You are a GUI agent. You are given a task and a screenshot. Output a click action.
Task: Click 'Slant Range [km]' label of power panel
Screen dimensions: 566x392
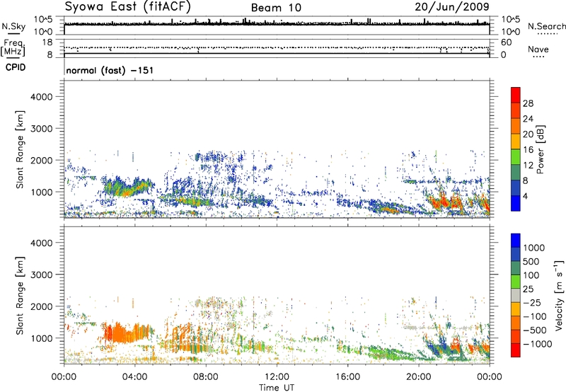point(20,149)
